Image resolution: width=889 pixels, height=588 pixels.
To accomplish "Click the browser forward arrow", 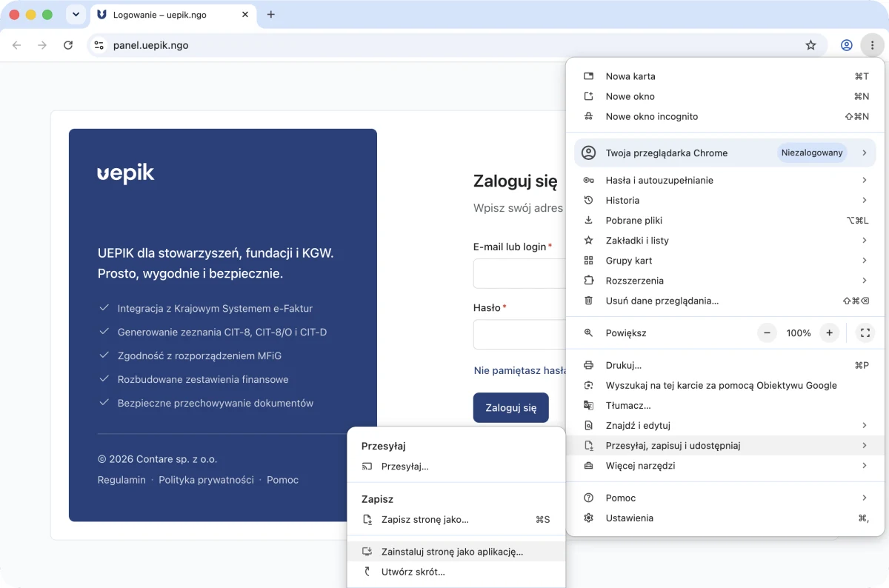I will [x=42, y=45].
